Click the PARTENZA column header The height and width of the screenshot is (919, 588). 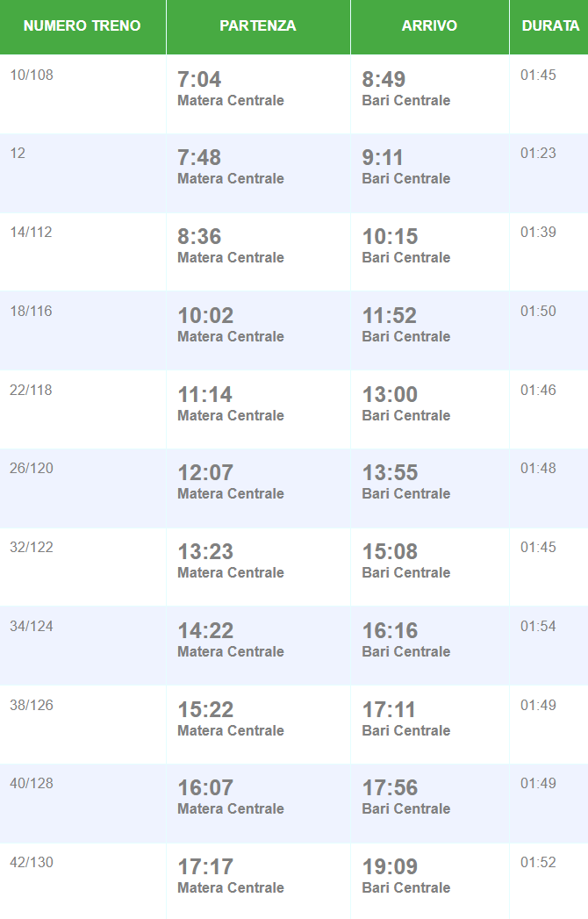tap(258, 26)
